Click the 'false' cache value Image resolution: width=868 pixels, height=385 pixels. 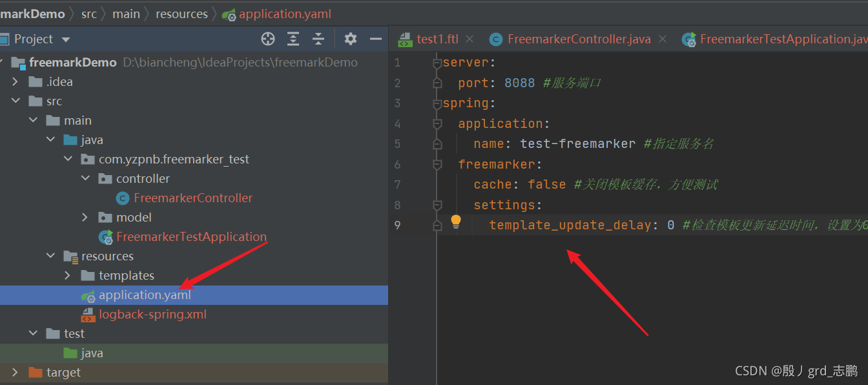point(547,185)
